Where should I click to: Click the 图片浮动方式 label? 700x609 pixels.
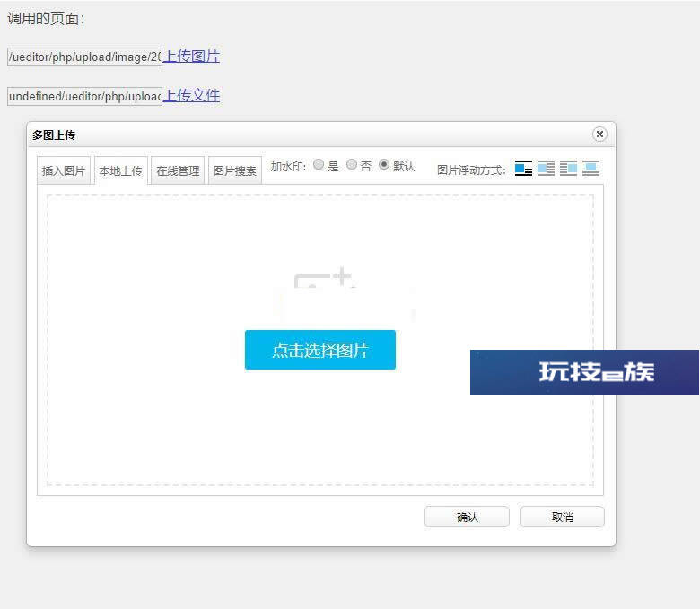[471, 170]
